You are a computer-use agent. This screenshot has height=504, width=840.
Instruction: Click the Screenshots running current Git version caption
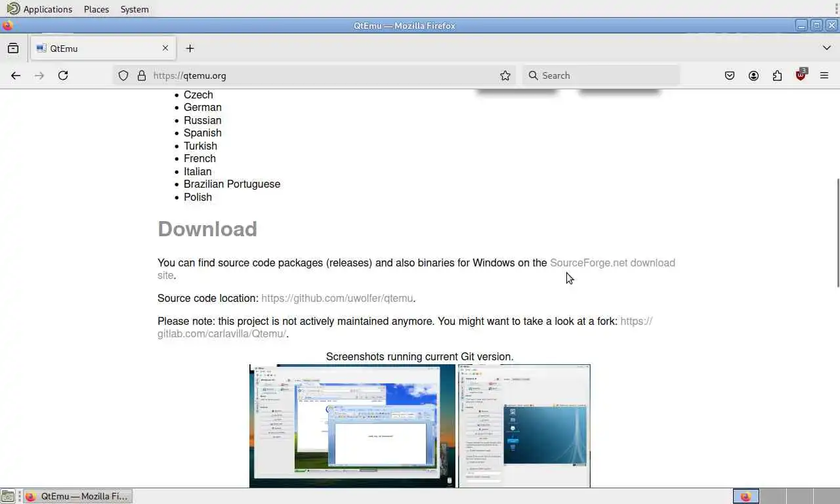[420, 356]
